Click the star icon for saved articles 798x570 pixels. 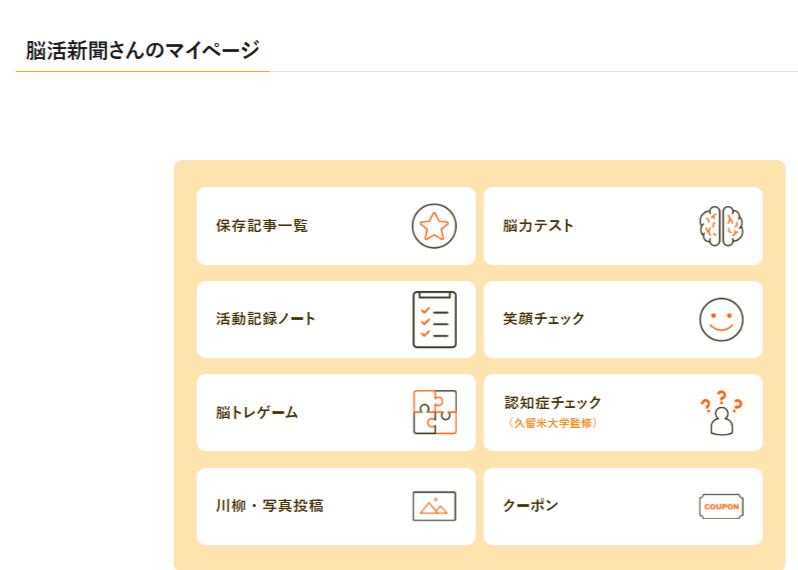point(434,226)
